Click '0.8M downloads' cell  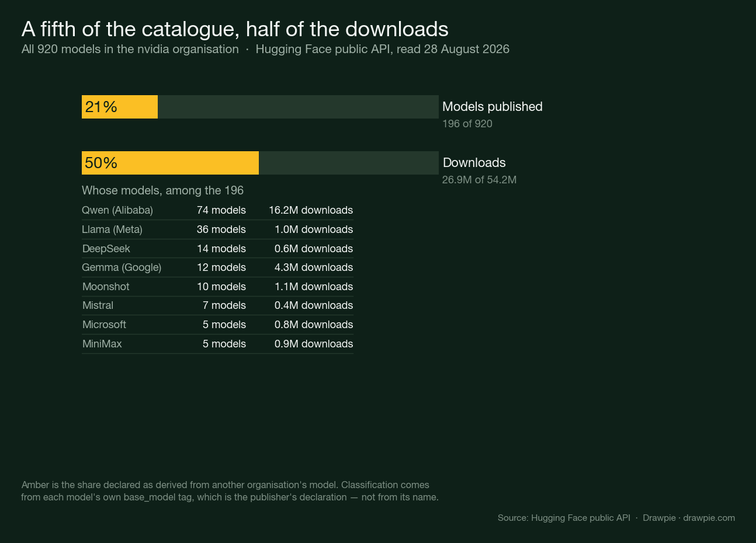314,325
